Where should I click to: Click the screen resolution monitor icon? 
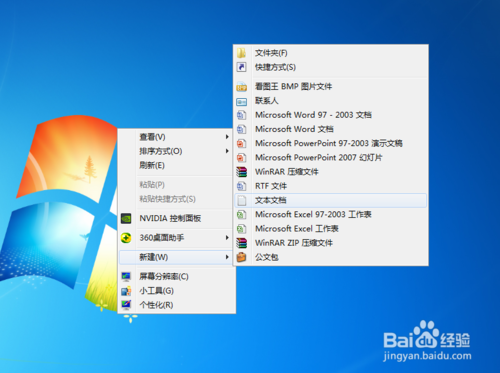point(126,276)
